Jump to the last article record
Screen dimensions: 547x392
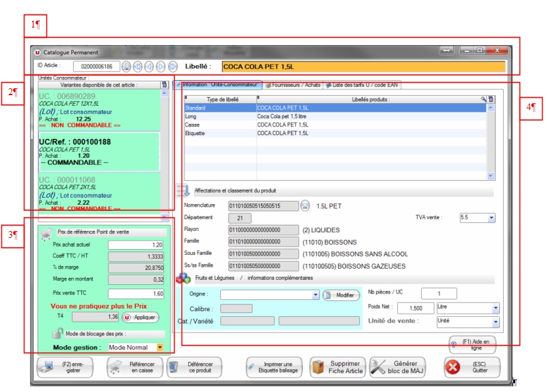click(172, 66)
